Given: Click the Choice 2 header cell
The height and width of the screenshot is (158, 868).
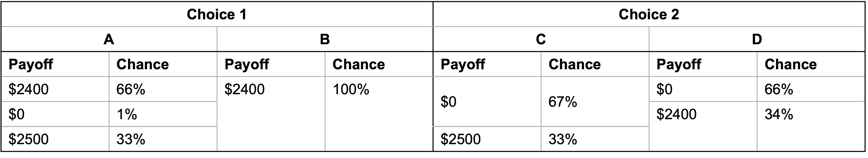Looking at the screenshot, I should (x=649, y=15).
